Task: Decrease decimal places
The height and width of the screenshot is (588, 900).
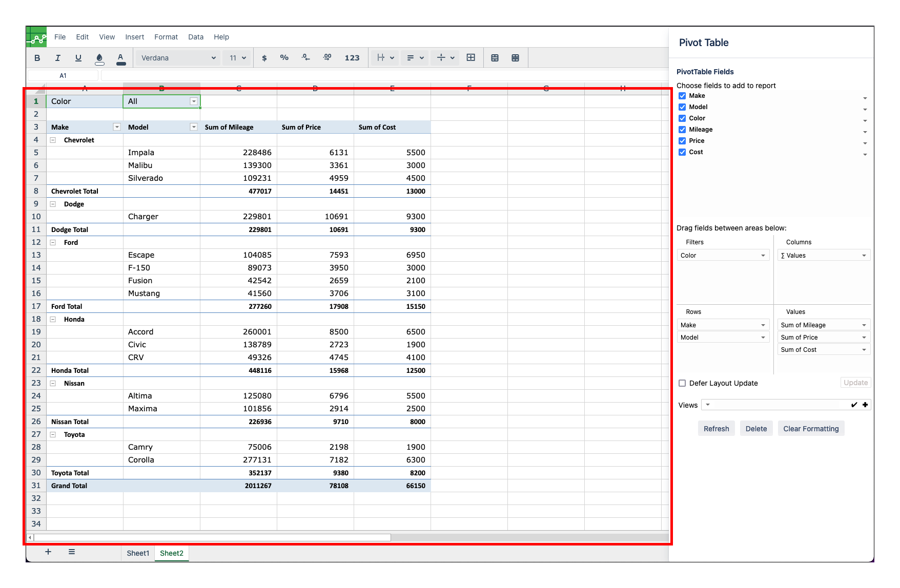Action: coord(305,57)
